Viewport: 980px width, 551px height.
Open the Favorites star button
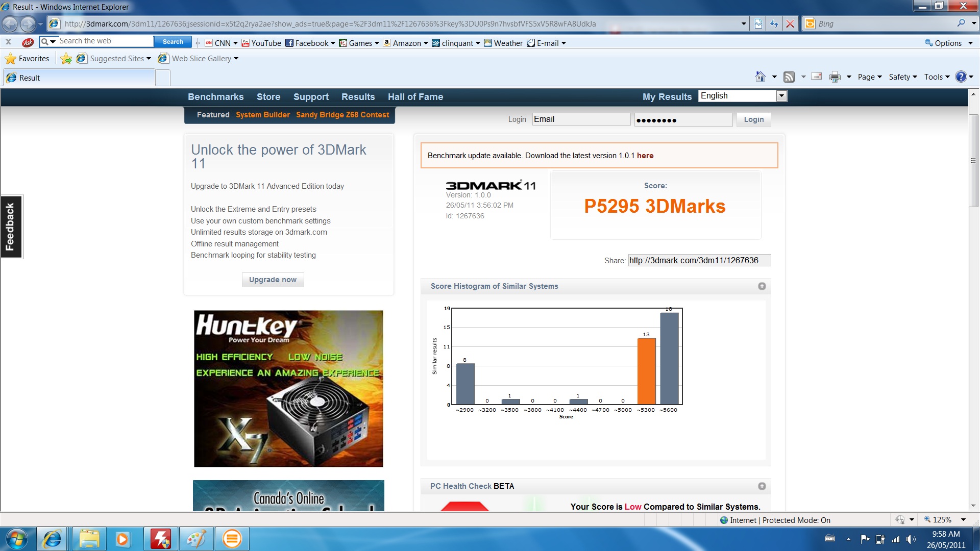[27, 59]
